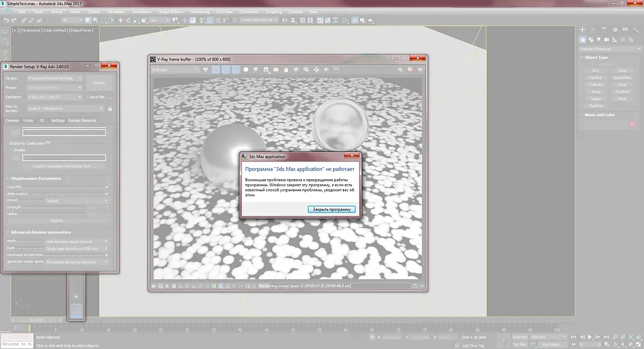The height and width of the screenshot is (349, 644).
Task: Switch to GI tab in Render Setup
Action: [x=42, y=121]
